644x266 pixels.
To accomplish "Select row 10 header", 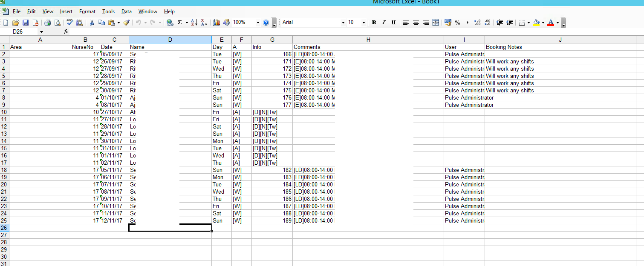I will click(4, 112).
